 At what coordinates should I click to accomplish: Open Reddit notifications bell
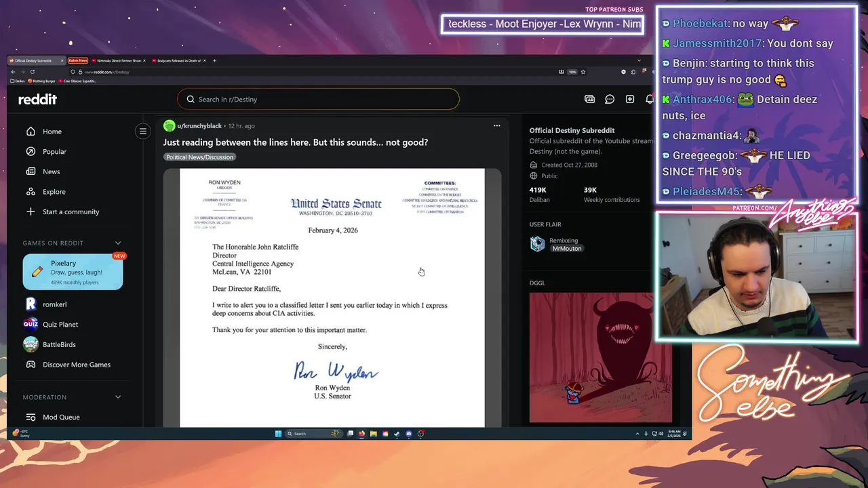(x=650, y=99)
